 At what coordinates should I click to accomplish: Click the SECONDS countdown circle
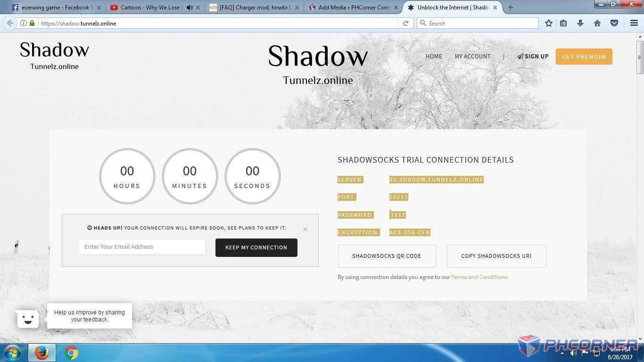252,176
